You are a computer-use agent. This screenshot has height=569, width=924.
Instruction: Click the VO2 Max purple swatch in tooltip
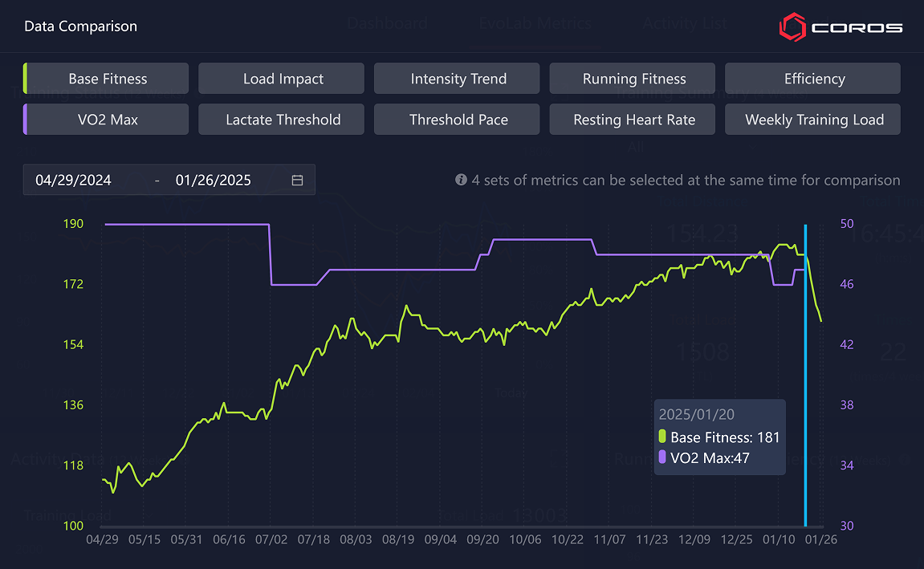(x=662, y=457)
